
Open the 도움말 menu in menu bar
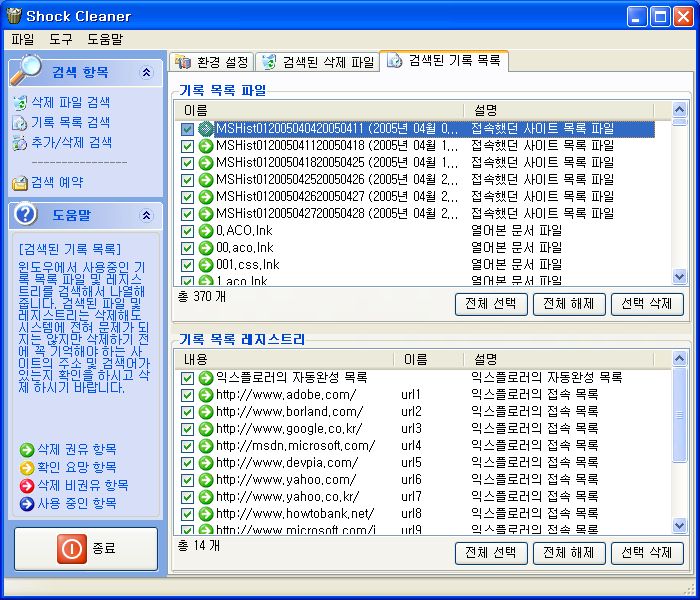click(x=105, y=39)
